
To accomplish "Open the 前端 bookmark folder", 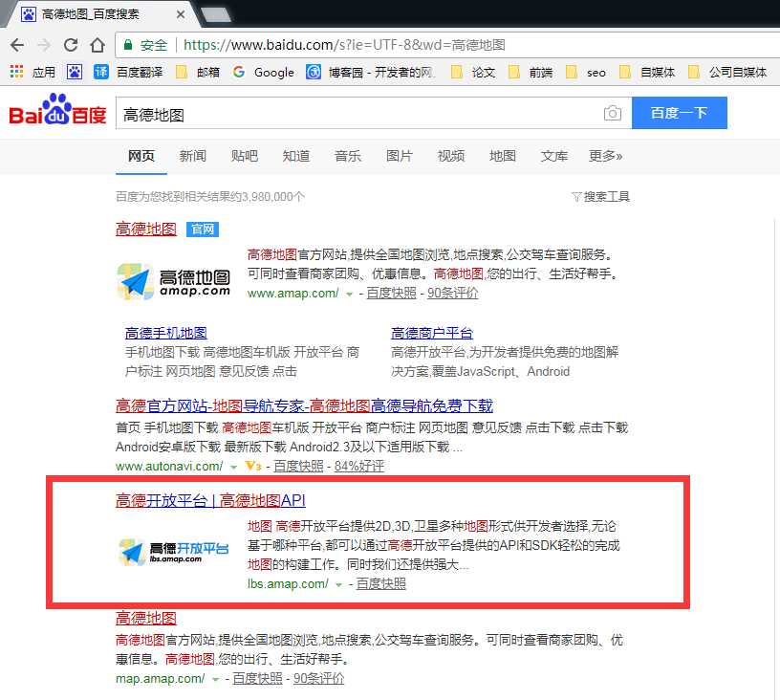I will click(x=531, y=72).
